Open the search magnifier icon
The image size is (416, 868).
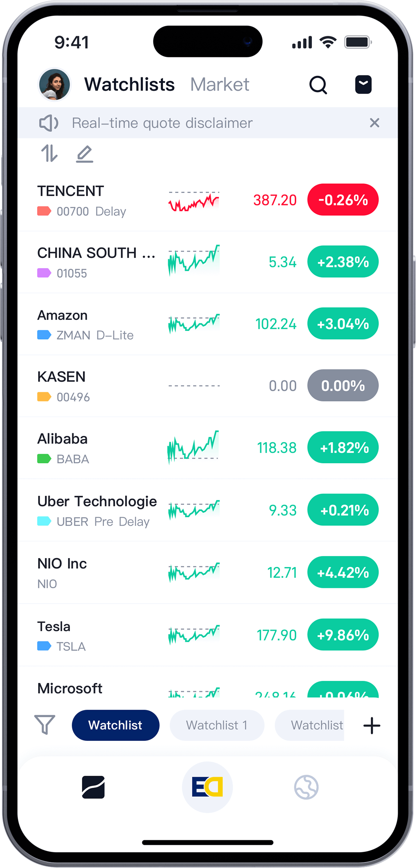pyautogui.click(x=318, y=85)
